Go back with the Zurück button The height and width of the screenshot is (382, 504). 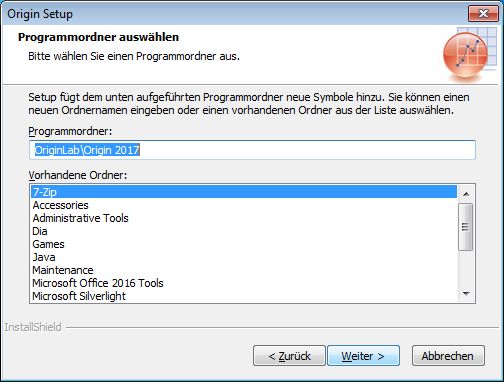289,356
